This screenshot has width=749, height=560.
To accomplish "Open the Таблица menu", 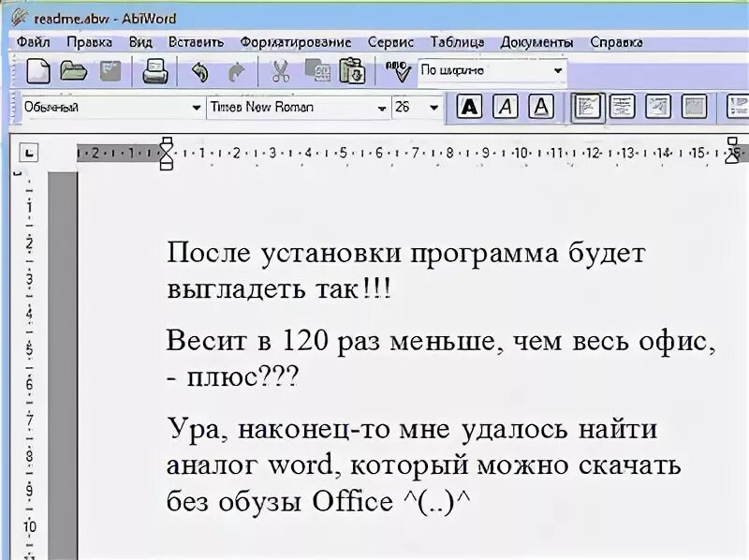I will (457, 42).
